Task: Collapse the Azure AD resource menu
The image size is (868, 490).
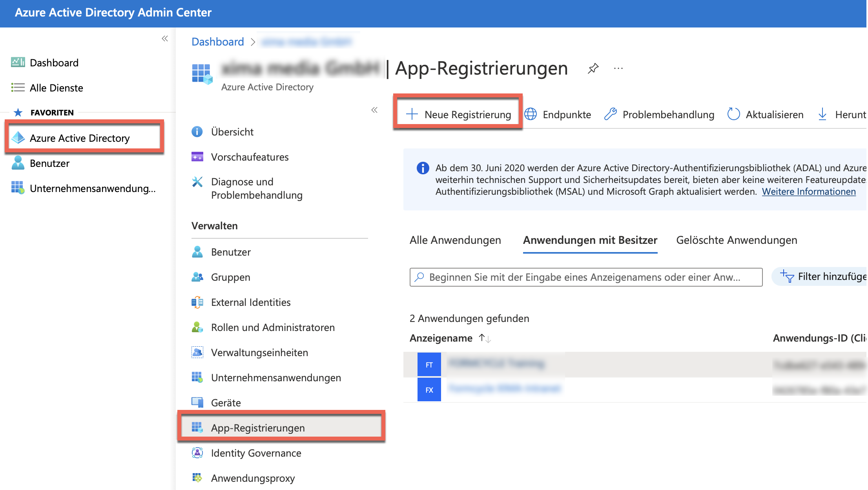Action: [374, 110]
